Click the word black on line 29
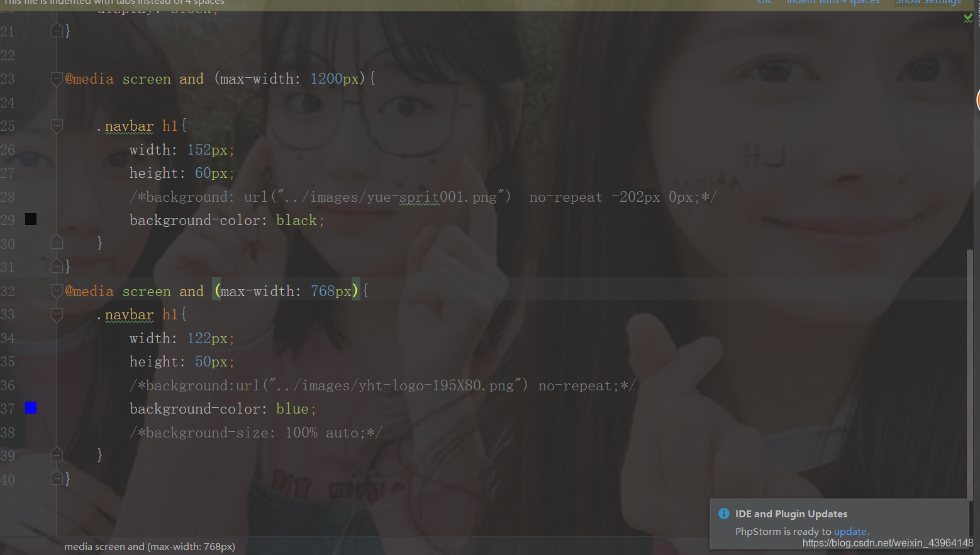 point(296,220)
